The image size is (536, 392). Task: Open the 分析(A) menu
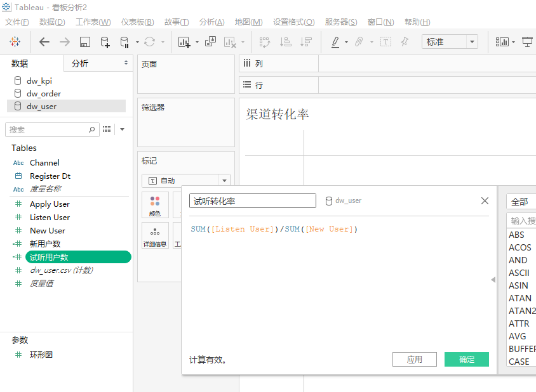[212, 22]
